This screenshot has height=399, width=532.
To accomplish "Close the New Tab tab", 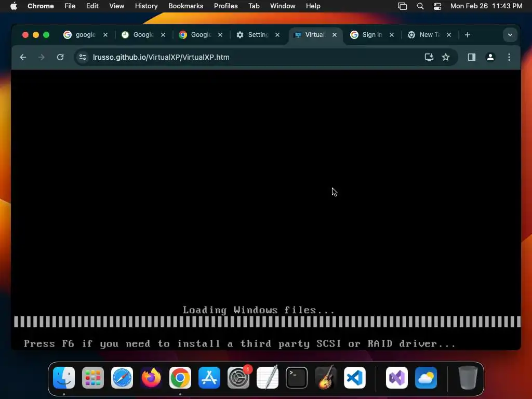I will 449,35.
